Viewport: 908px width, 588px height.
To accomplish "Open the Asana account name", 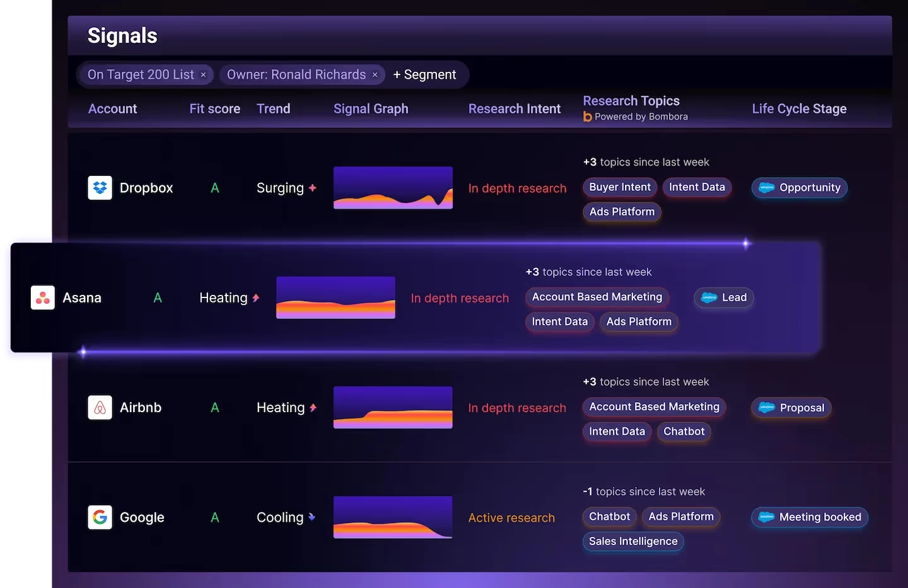I will pyautogui.click(x=82, y=297).
